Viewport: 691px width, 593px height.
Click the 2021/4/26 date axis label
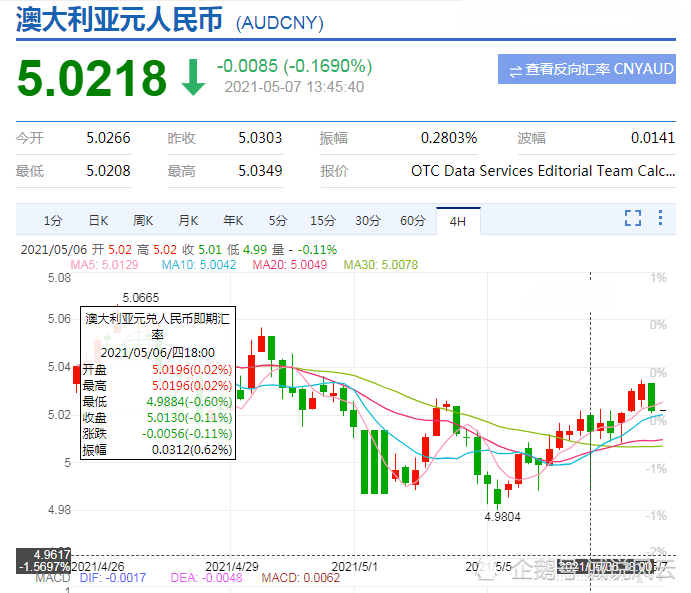click(98, 567)
